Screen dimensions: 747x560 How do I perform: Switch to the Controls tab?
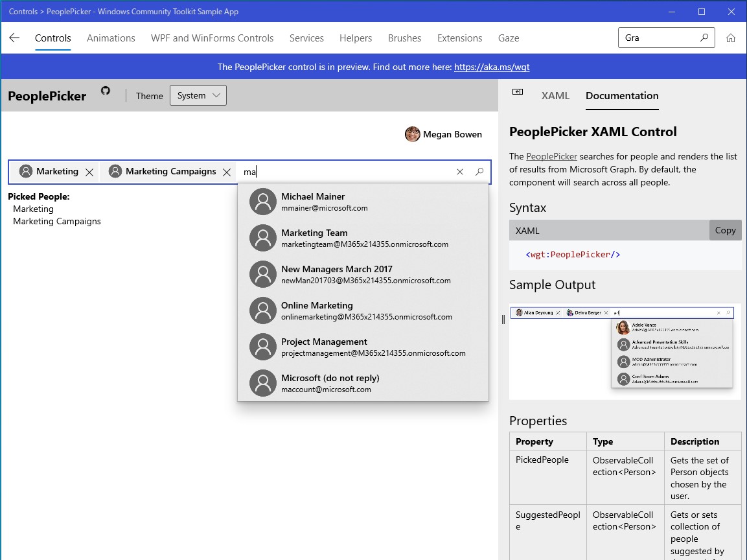[x=53, y=38]
